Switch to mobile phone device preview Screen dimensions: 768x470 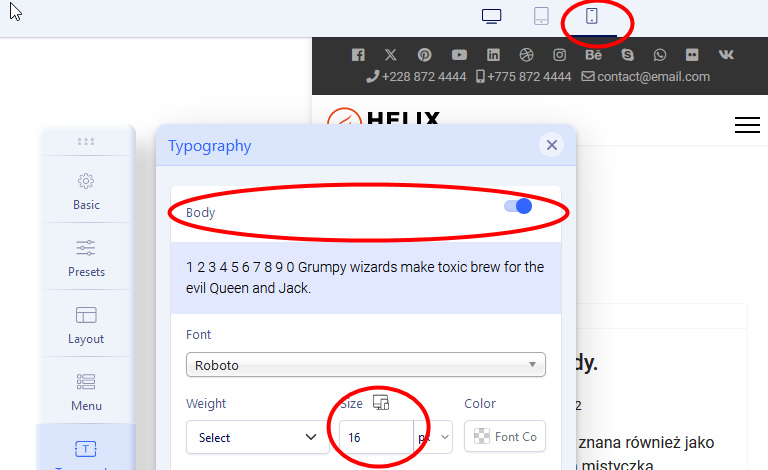[592, 16]
